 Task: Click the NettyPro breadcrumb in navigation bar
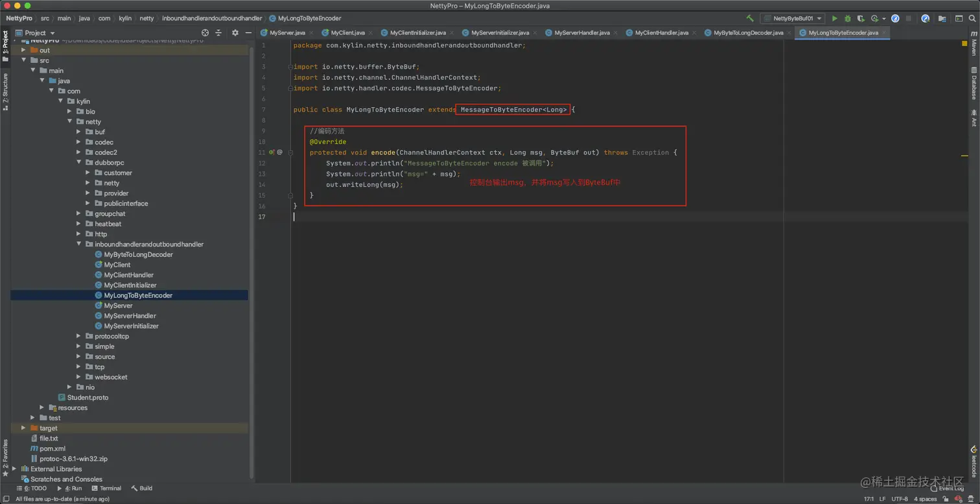coord(19,18)
